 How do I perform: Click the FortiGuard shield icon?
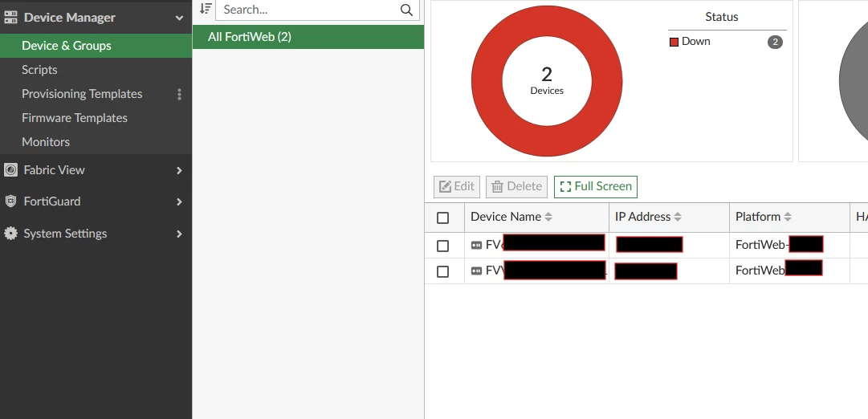pos(10,201)
